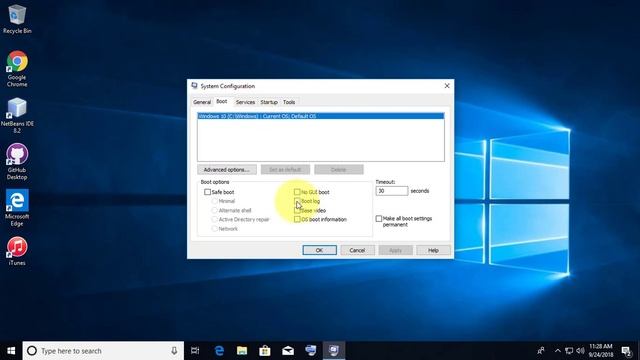Select the Boot tab
640x360 pixels.
click(x=222, y=101)
